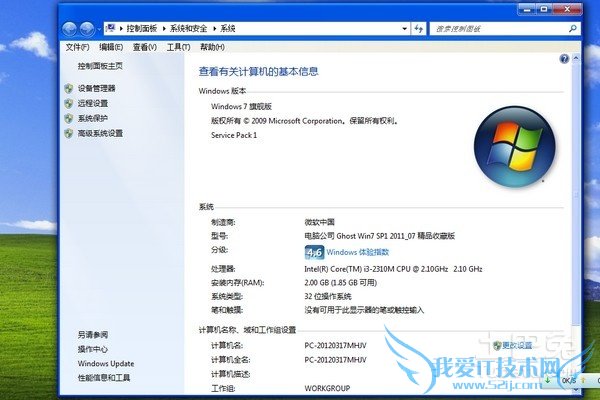The width and height of the screenshot is (600, 400).
Task: Close the System window
Action: click(567, 9)
